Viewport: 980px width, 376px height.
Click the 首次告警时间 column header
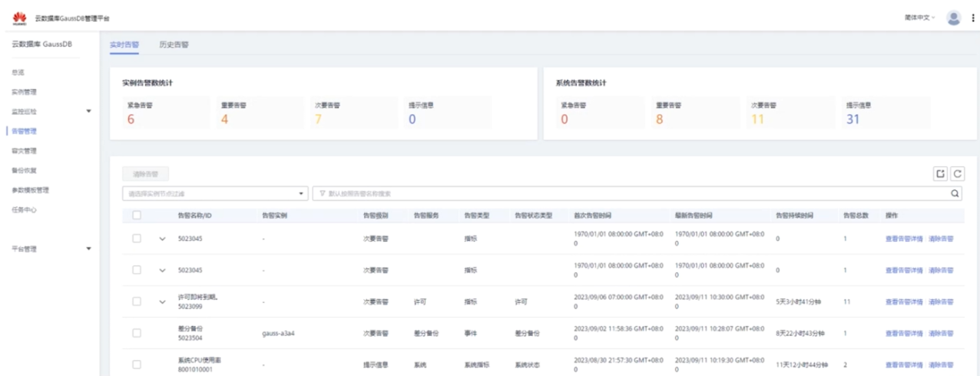[x=593, y=215]
